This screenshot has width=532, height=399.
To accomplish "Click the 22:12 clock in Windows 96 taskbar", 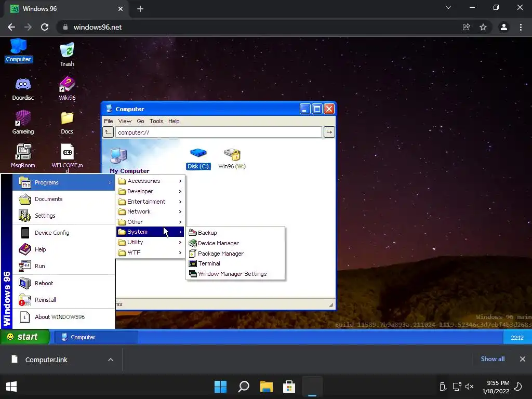I will 517,338.
